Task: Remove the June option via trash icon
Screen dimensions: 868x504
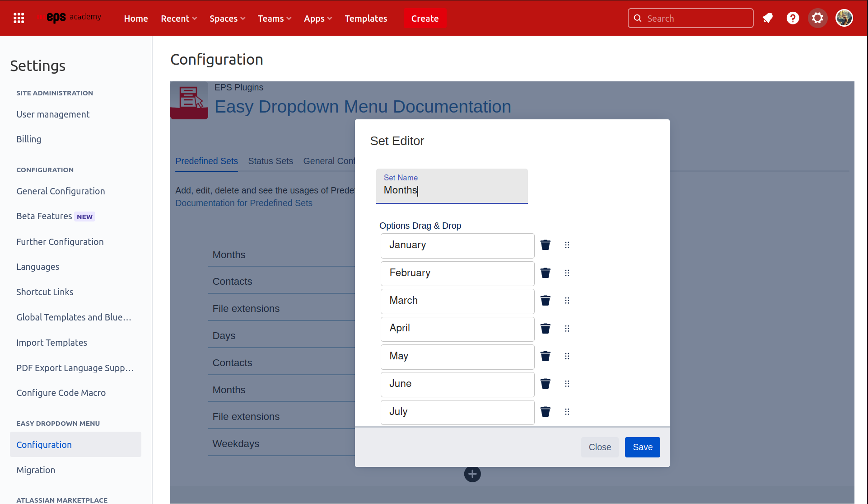Action: (x=545, y=384)
